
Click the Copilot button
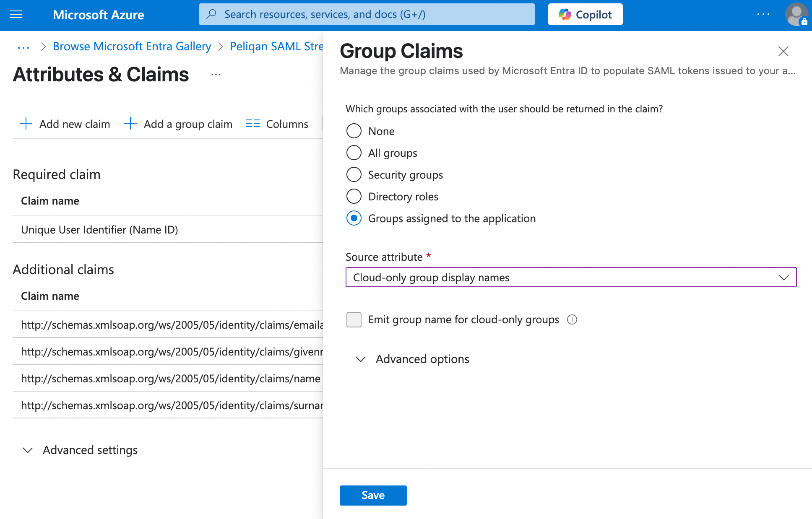point(585,14)
